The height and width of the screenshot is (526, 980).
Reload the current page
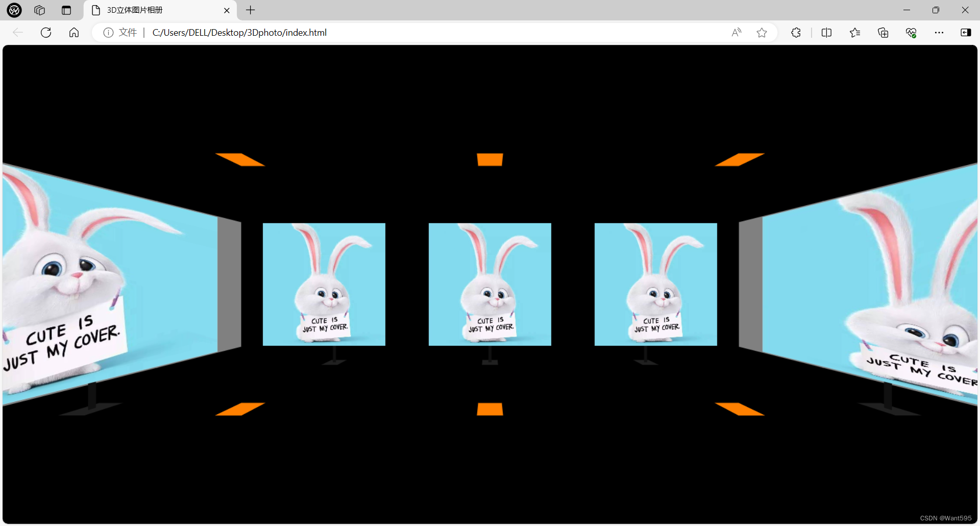(x=46, y=33)
